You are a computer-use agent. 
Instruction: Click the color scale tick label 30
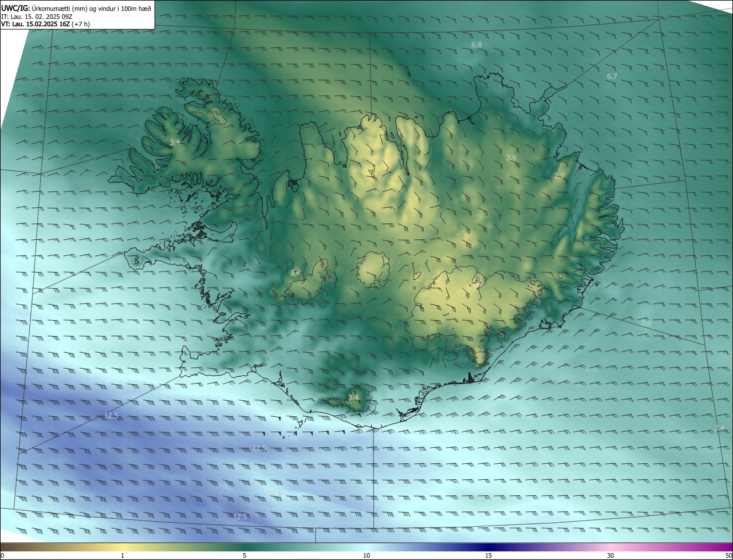click(610, 555)
